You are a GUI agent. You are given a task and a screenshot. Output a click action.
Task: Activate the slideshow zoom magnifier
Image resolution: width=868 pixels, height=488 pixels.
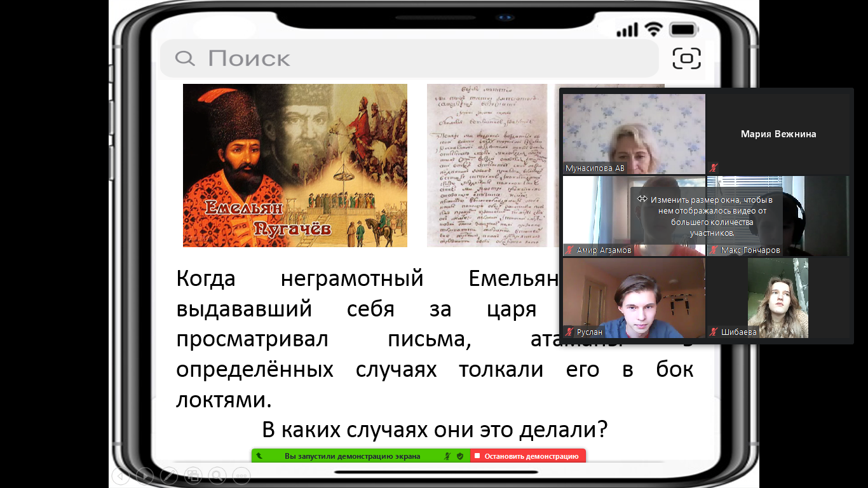pyautogui.click(x=217, y=475)
